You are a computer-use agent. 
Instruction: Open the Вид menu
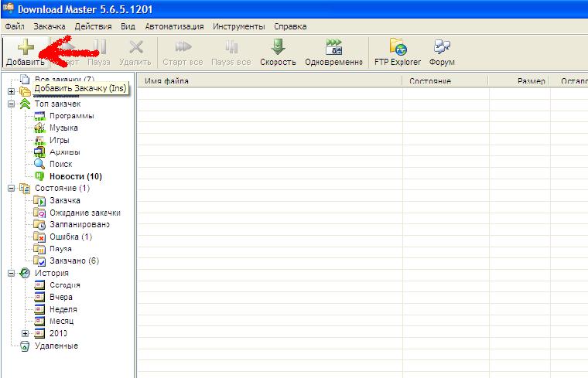(128, 26)
